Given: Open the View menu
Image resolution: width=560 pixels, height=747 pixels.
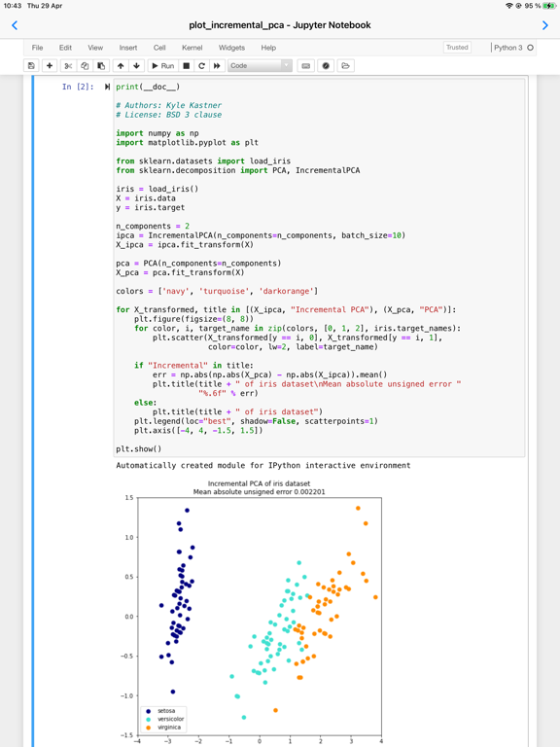Looking at the screenshot, I should (x=95, y=48).
